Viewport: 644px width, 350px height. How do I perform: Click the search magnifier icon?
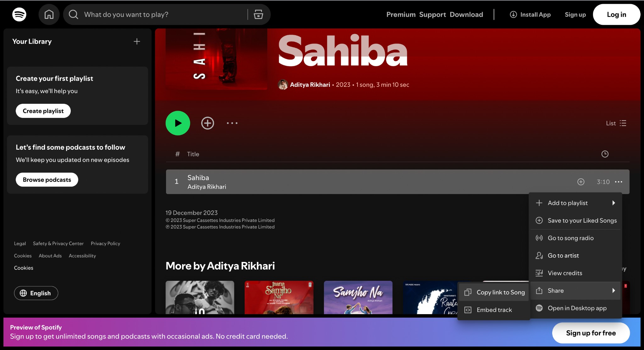(x=73, y=14)
